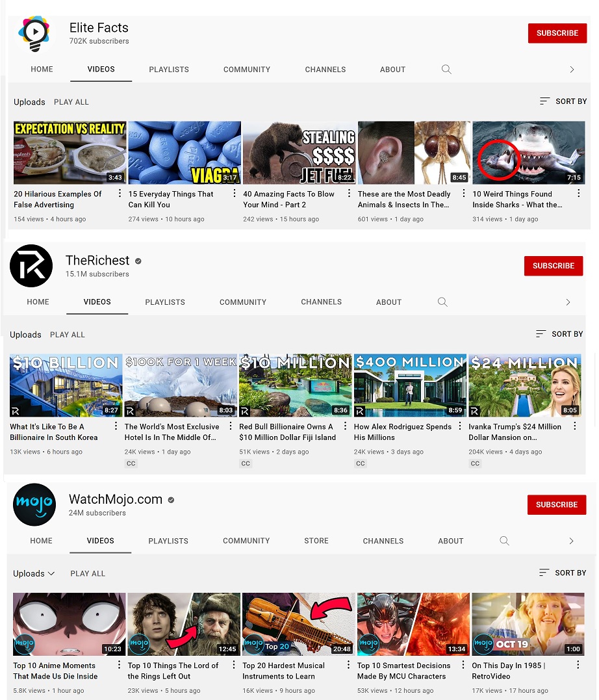The width and height of the screenshot is (599, 700).
Task: Play Expectation vs Reality thumbnail video
Action: pos(70,153)
